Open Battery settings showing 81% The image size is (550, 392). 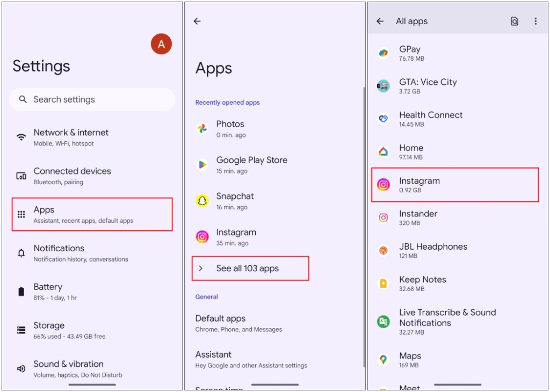coord(92,292)
